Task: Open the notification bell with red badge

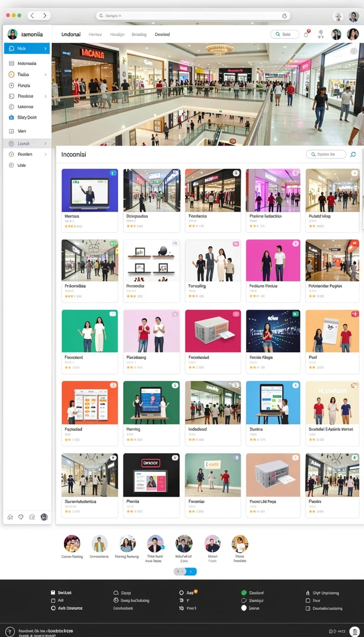Action: coord(307,34)
